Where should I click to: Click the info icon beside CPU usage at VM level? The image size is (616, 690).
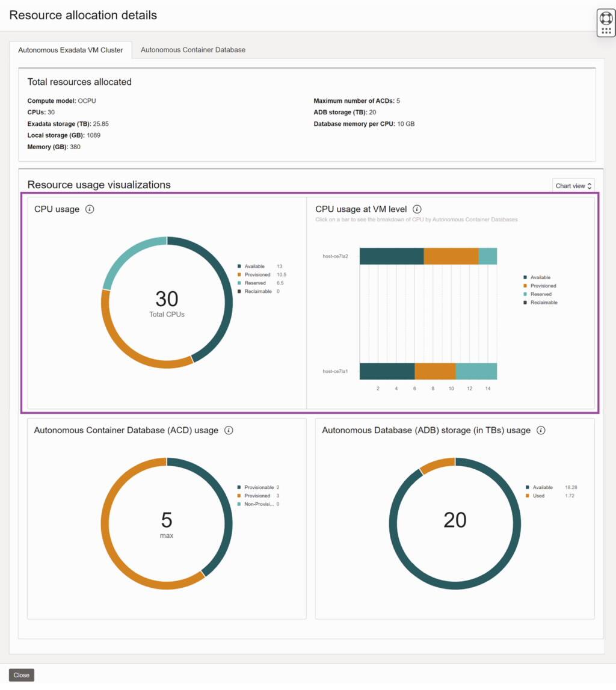[417, 209]
